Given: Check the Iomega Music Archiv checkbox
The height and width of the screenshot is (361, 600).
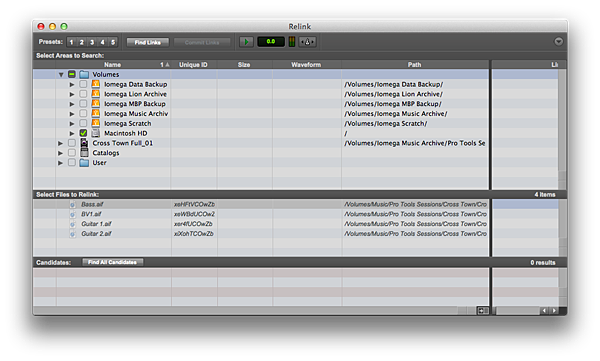Looking at the screenshot, I should pos(83,113).
